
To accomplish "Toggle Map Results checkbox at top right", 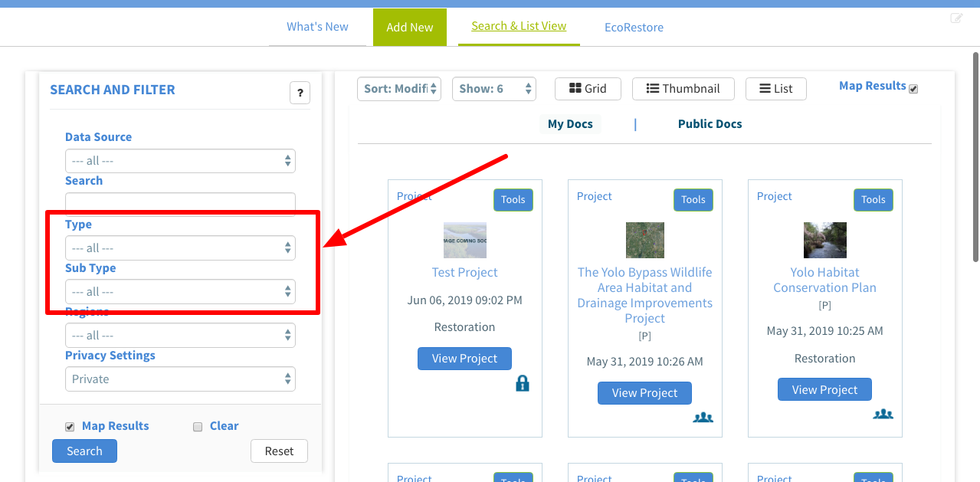I will coord(913,89).
